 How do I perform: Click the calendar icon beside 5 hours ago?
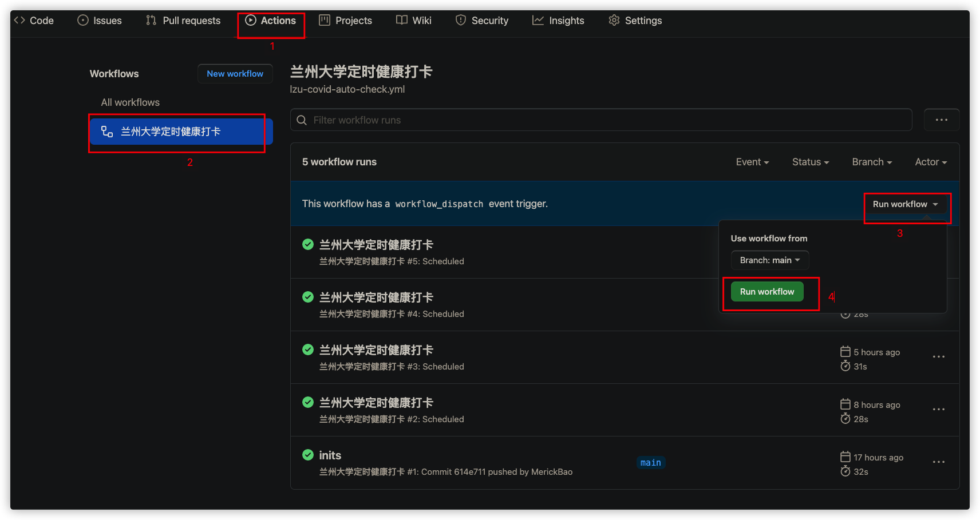click(x=845, y=351)
